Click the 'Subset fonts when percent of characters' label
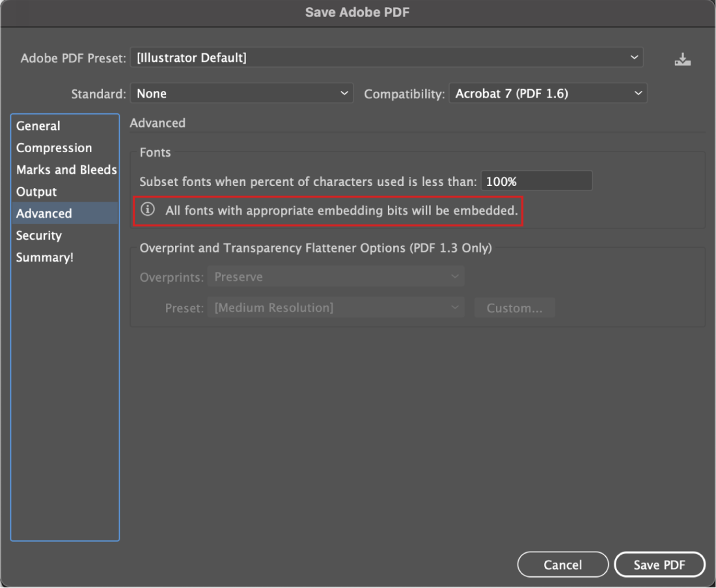The image size is (716, 588). [x=309, y=181]
